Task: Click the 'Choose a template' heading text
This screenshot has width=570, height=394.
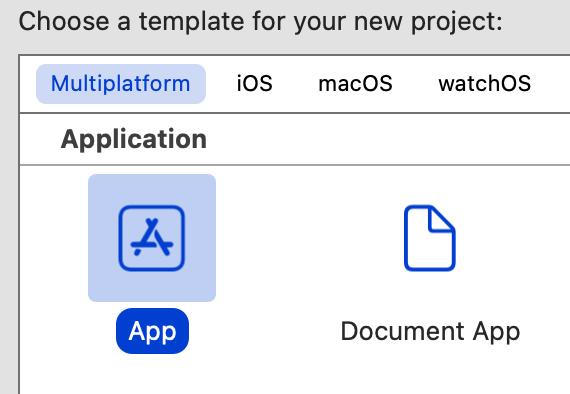Action: (260, 22)
